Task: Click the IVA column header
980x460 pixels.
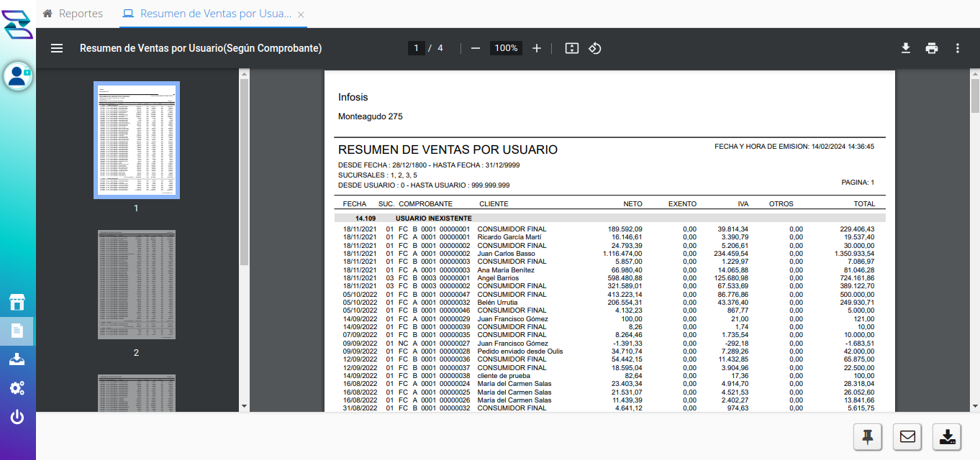Action: [x=743, y=204]
